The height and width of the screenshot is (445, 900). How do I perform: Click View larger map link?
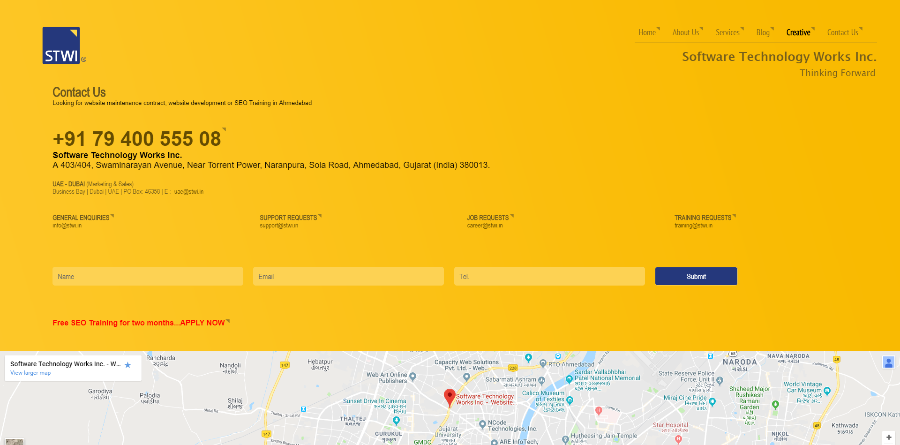coord(30,373)
